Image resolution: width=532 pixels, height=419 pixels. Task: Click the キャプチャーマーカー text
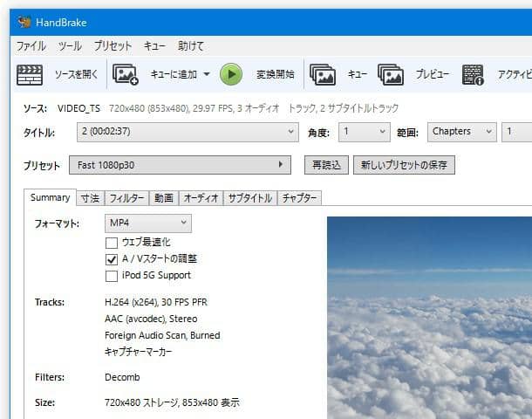139,352
